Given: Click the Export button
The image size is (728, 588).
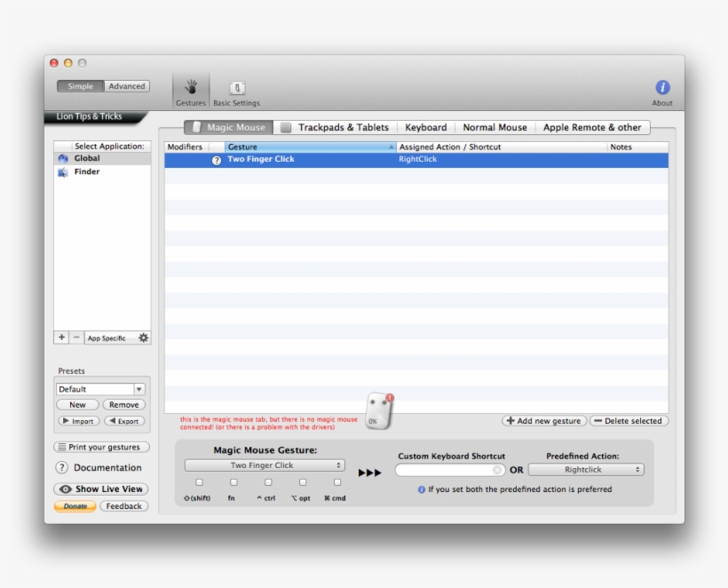Looking at the screenshot, I should [124, 421].
